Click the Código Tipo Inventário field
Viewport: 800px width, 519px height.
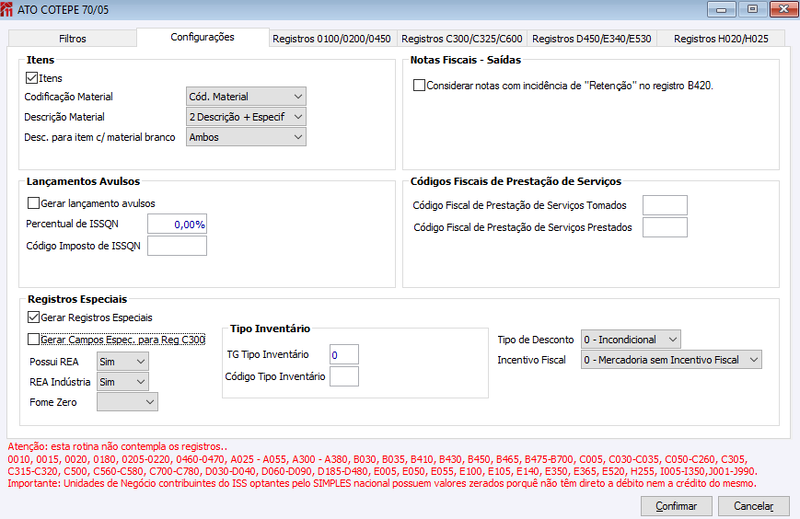344,377
